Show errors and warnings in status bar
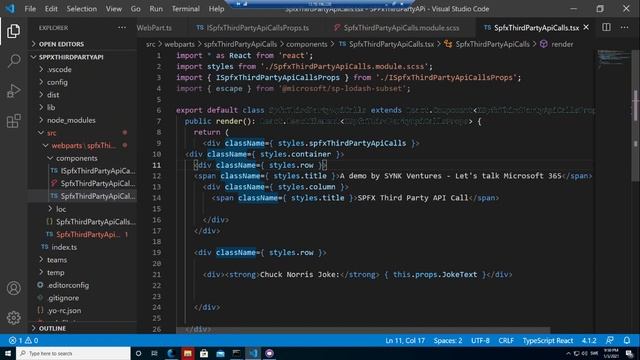Screen dimensions: 640x360 coord(24,340)
